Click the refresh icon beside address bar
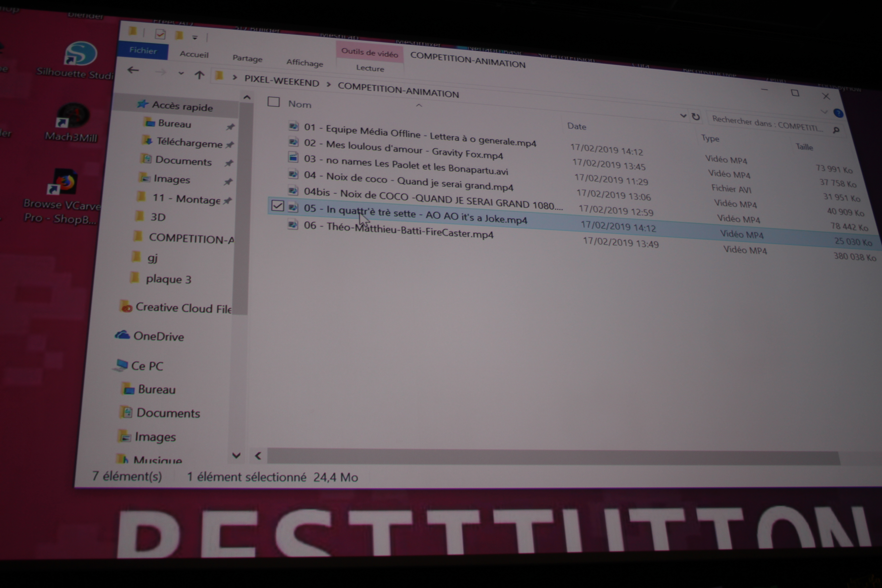882x588 pixels. [696, 117]
